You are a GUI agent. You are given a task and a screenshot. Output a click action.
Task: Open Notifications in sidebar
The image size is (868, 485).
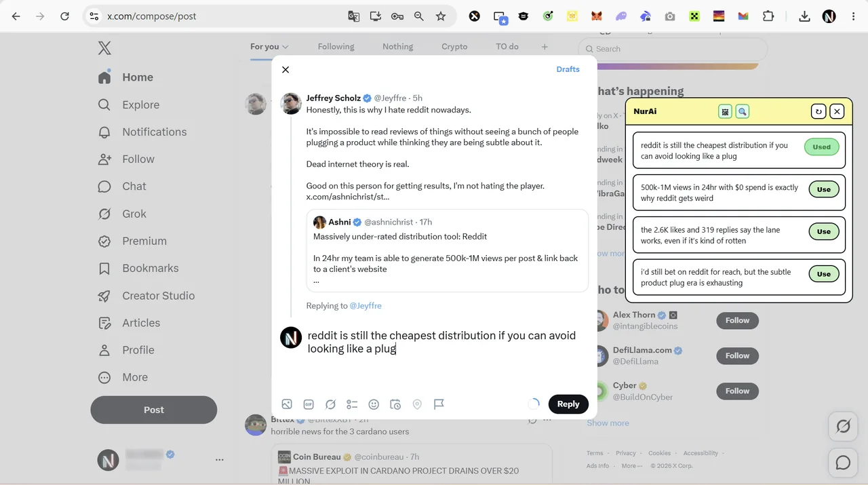tap(142, 132)
